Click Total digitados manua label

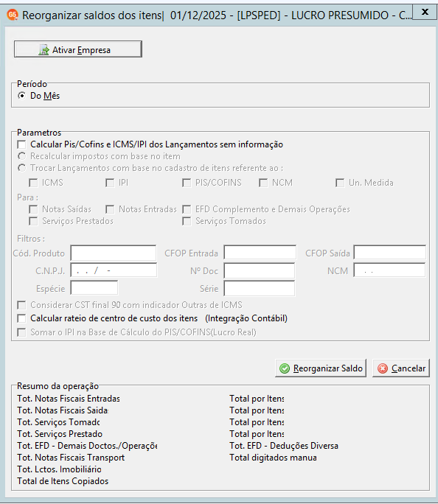[273, 458]
